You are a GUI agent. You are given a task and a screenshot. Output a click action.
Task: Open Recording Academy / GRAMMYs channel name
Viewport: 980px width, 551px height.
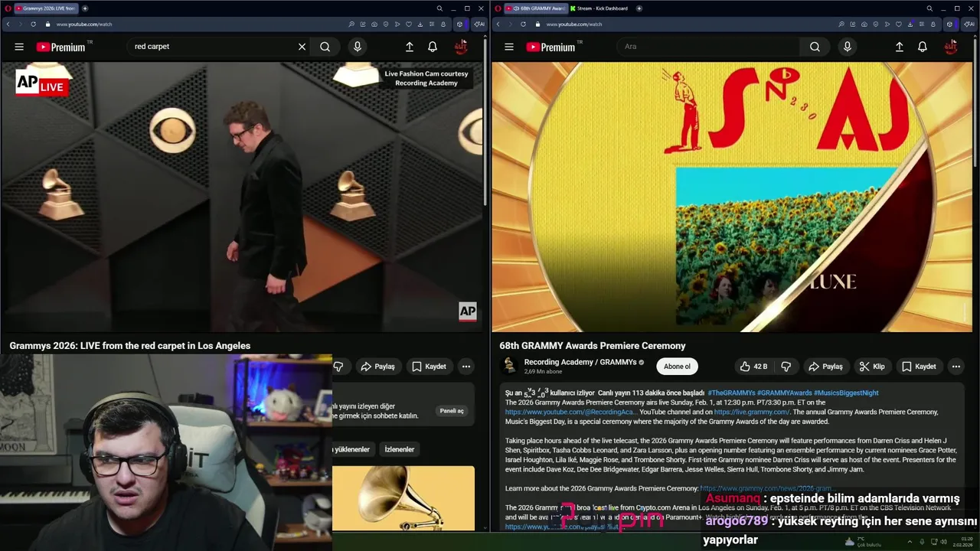pos(580,362)
